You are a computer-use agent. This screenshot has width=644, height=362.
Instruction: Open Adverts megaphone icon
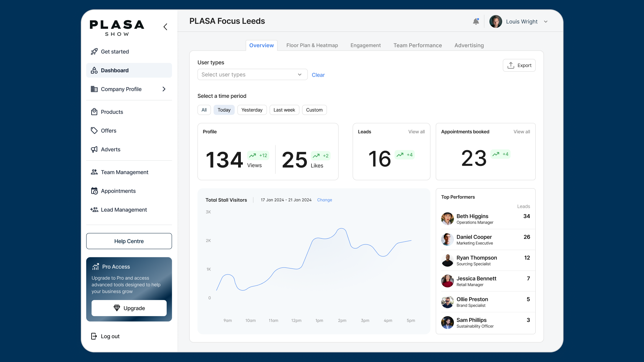tap(94, 149)
